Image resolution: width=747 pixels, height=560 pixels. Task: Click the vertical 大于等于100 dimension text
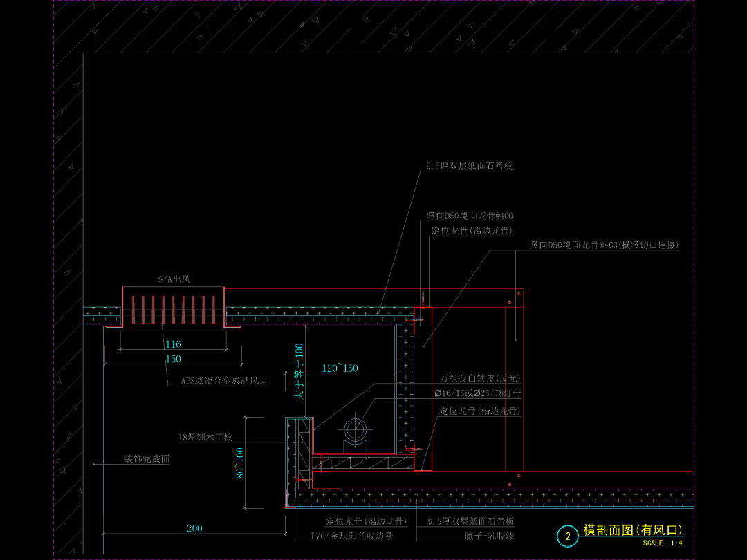[x=299, y=371]
